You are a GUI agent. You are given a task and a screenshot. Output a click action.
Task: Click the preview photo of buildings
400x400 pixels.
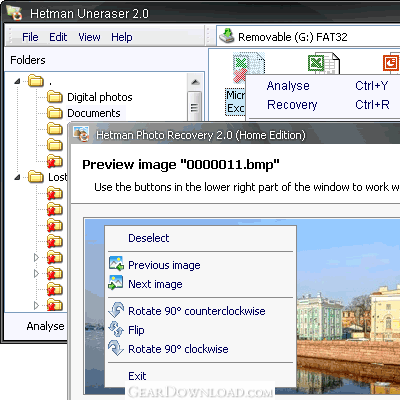click(348, 307)
